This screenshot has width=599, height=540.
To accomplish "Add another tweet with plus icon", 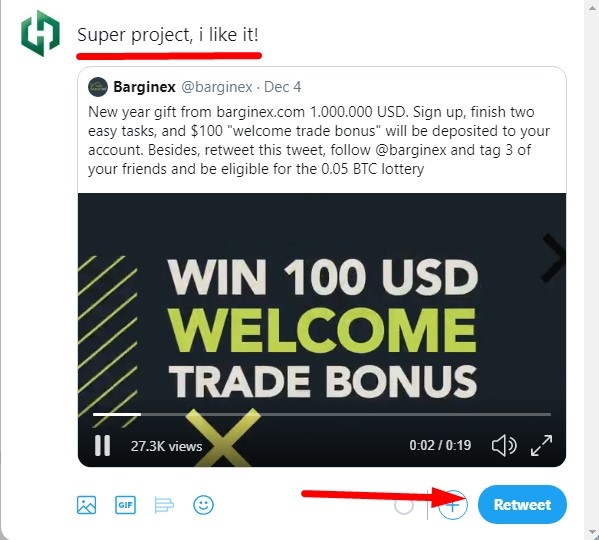I will pyautogui.click(x=453, y=506).
